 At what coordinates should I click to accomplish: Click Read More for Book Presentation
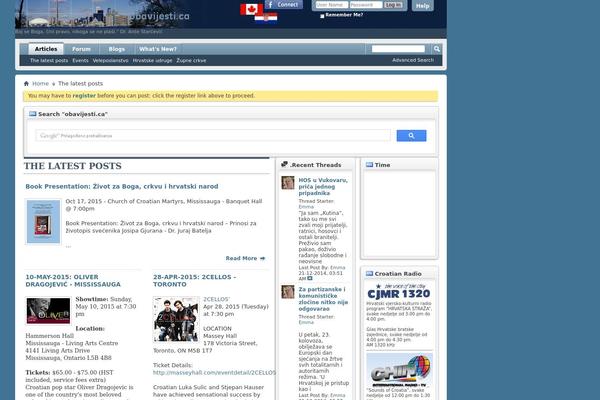coord(245,258)
